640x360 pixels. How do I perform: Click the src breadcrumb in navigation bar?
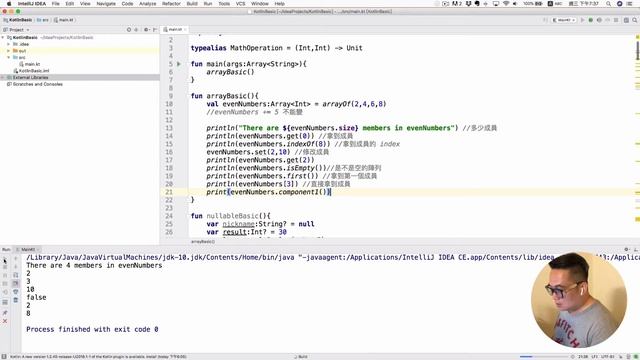(43, 20)
